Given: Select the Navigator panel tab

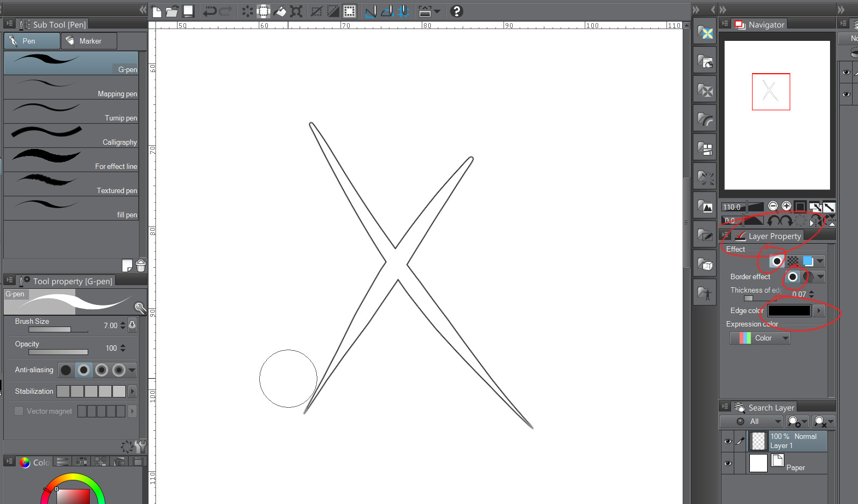Looking at the screenshot, I should tap(760, 24).
